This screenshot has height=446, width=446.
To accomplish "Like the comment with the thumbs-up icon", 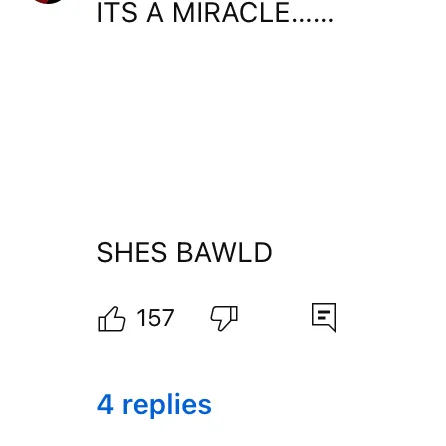I will coord(112,319).
